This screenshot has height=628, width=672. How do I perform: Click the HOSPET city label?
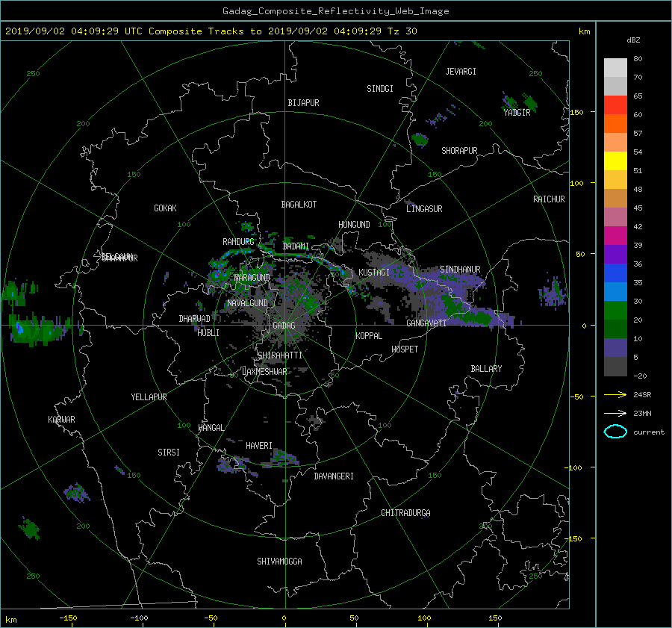tap(405, 349)
